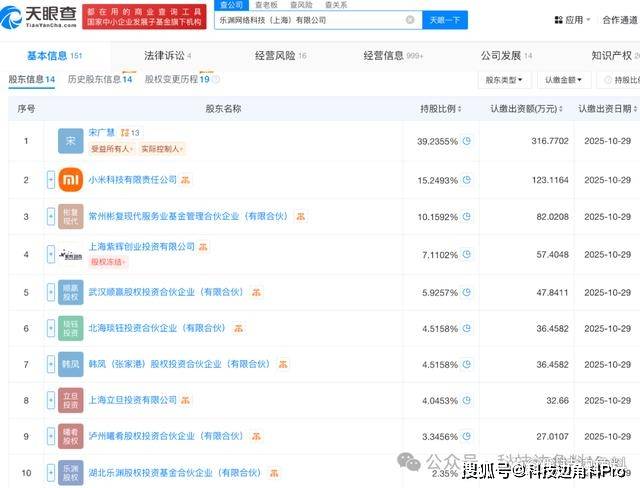Click the 股权冻结 tag
Image resolution: width=640 pixels, height=488 pixels.
[x=108, y=262]
